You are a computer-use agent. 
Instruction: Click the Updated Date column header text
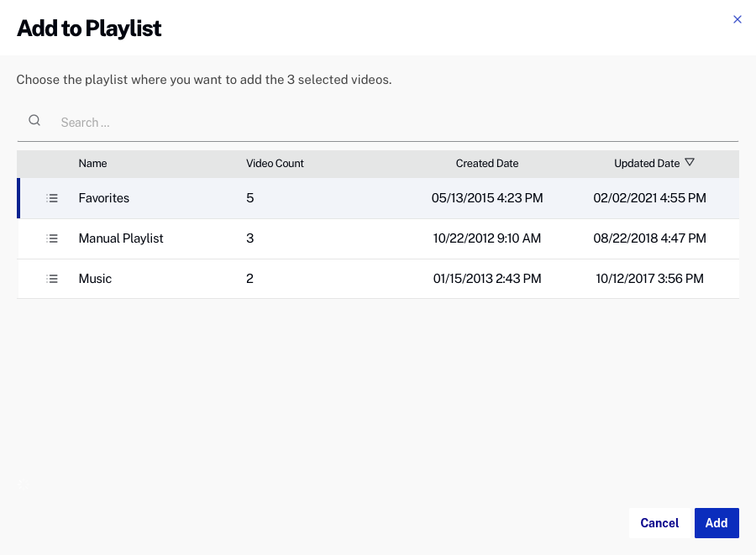coord(646,164)
